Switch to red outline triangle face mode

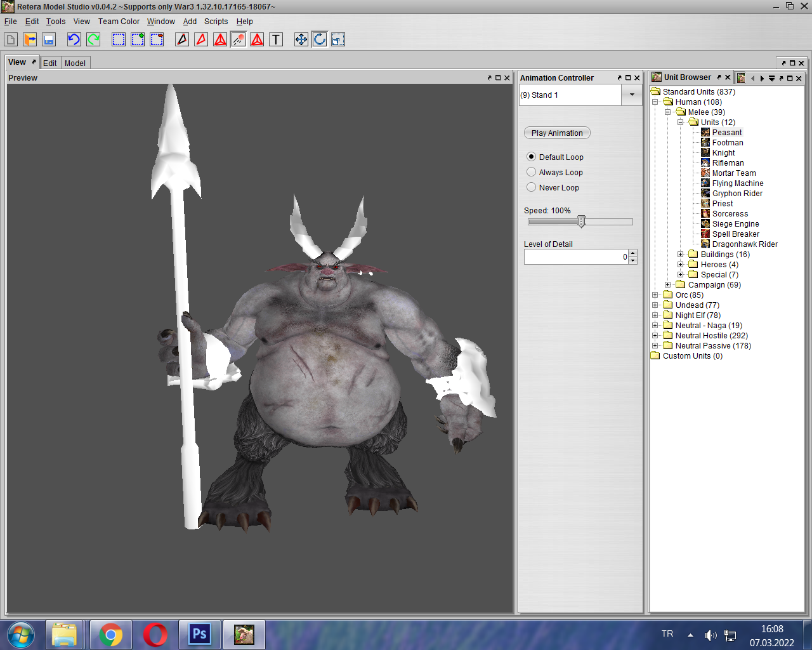201,39
